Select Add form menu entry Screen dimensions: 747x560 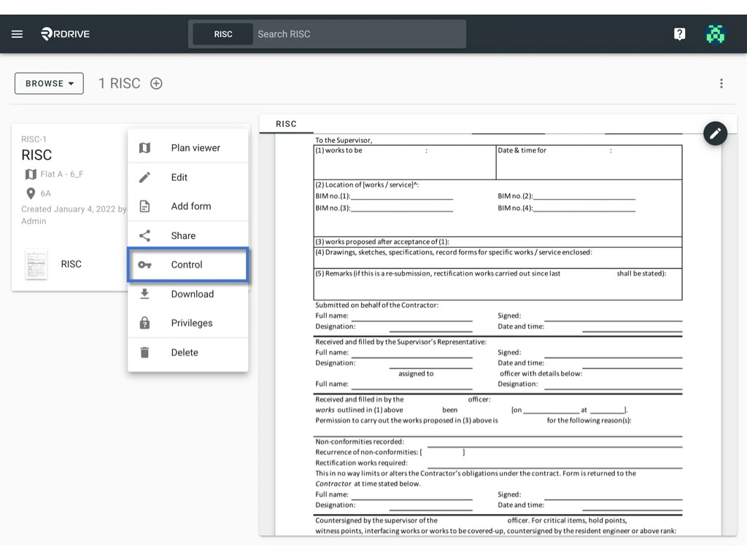pos(187,206)
